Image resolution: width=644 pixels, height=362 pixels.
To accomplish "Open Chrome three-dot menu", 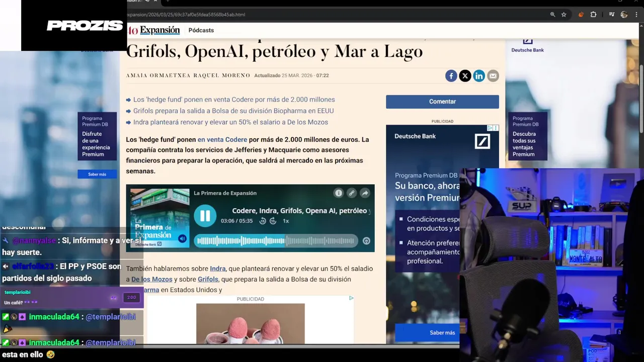I will pyautogui.click(x=636, y=15).
